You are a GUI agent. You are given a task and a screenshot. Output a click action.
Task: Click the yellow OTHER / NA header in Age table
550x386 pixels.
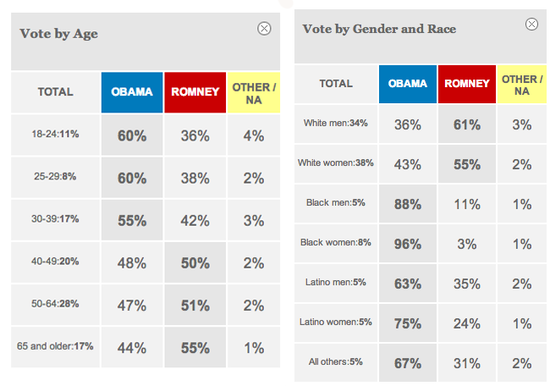click(x=254, y=92)
